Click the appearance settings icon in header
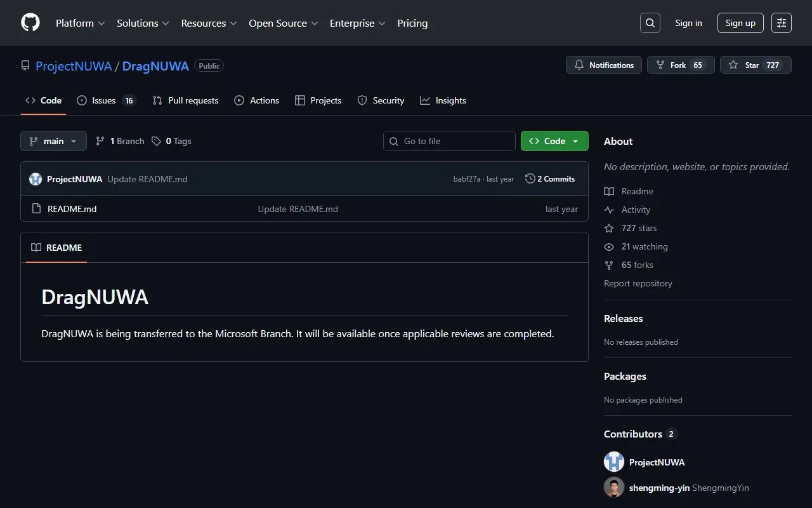 coord(782,23)
